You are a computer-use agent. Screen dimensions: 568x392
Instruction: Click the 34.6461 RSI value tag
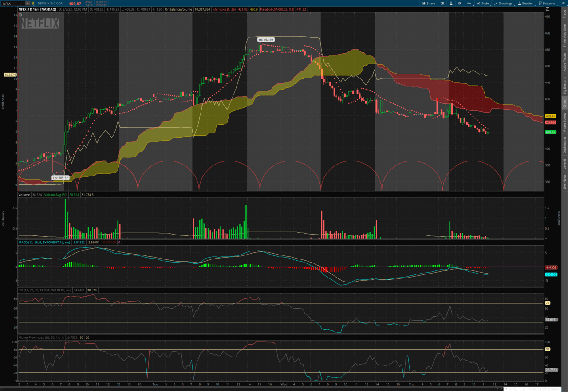pyautogui.click(x=551, y=319)
